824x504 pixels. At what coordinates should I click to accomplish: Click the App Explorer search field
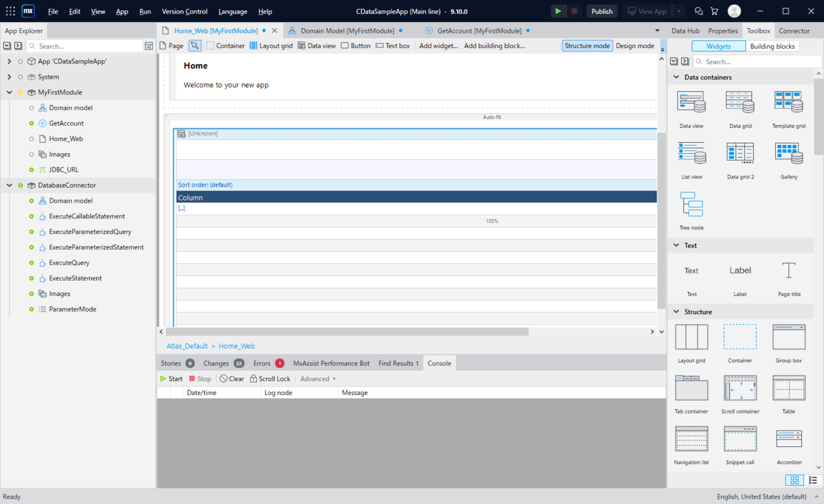coord(89,46)
